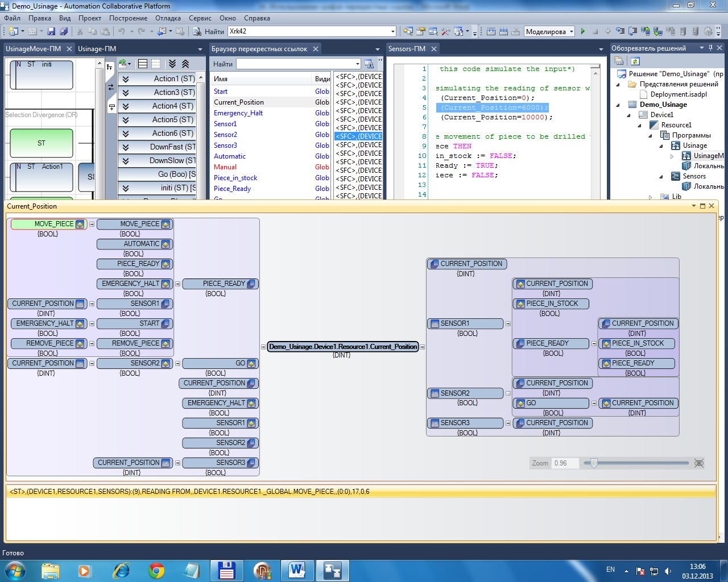Click the SENSOR3 node in the right tree

coord(465,423)
